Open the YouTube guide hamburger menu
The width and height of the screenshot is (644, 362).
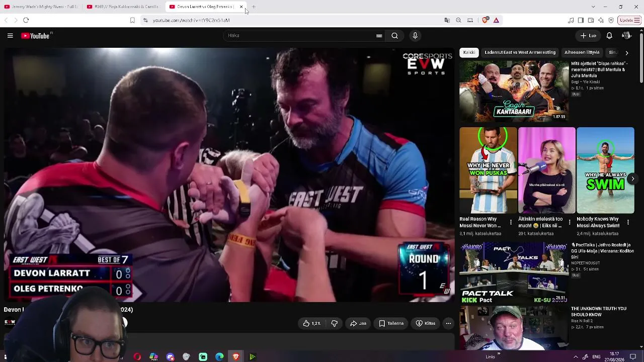click(x=10, y=36)
